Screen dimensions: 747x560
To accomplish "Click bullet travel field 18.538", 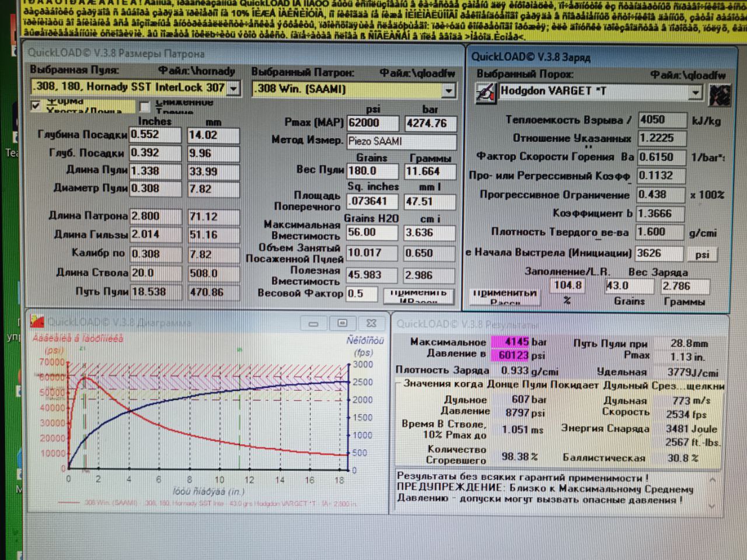I will [x=155, y=292].
